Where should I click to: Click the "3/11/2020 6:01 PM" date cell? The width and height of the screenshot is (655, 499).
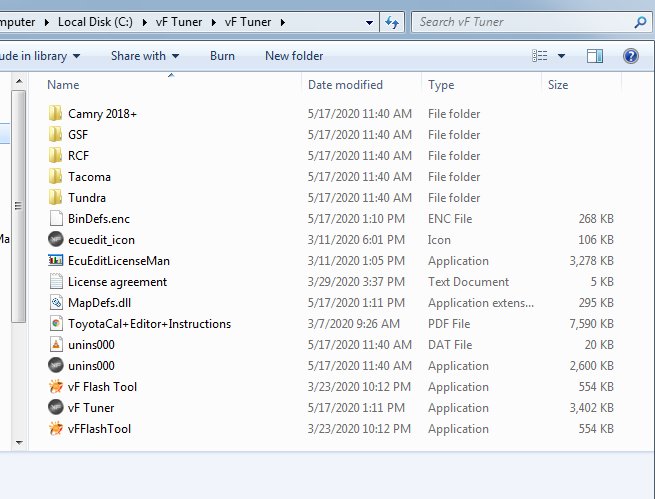point(356,240)
